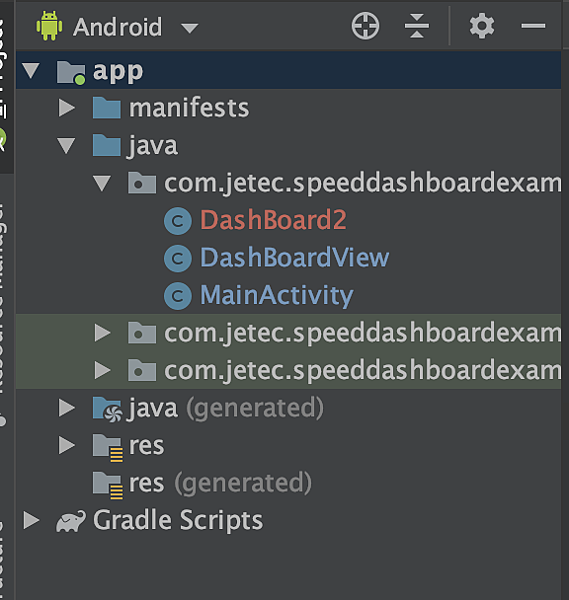Click the blue java folder icon
The height and width of the screenshot is (600, 569).
107,145
